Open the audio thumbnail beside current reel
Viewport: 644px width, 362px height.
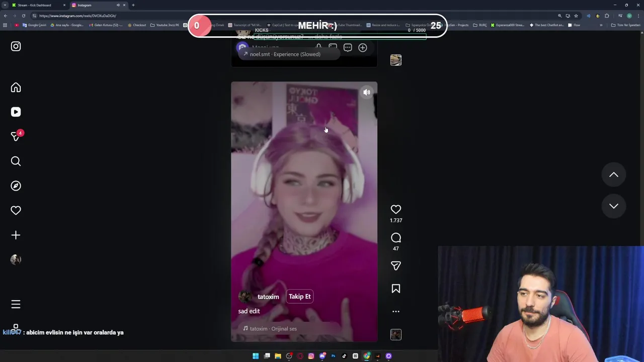pos(396,334)
